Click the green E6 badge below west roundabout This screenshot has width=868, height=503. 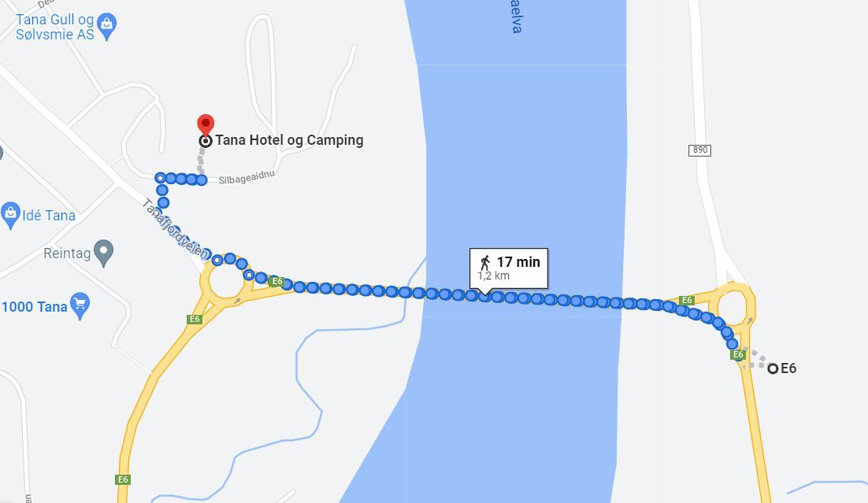[195, 320]
